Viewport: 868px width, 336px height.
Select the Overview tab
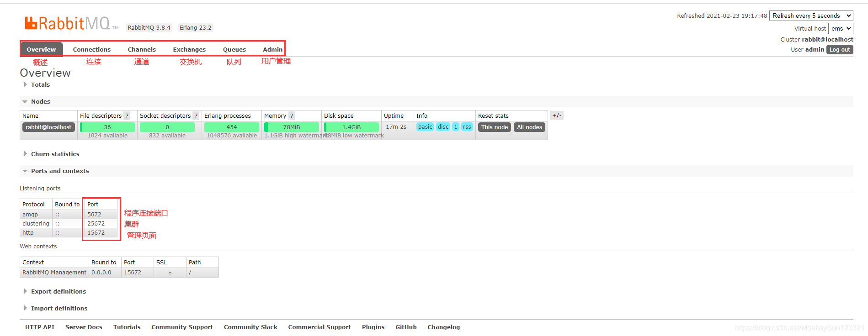tap(41, 49)
